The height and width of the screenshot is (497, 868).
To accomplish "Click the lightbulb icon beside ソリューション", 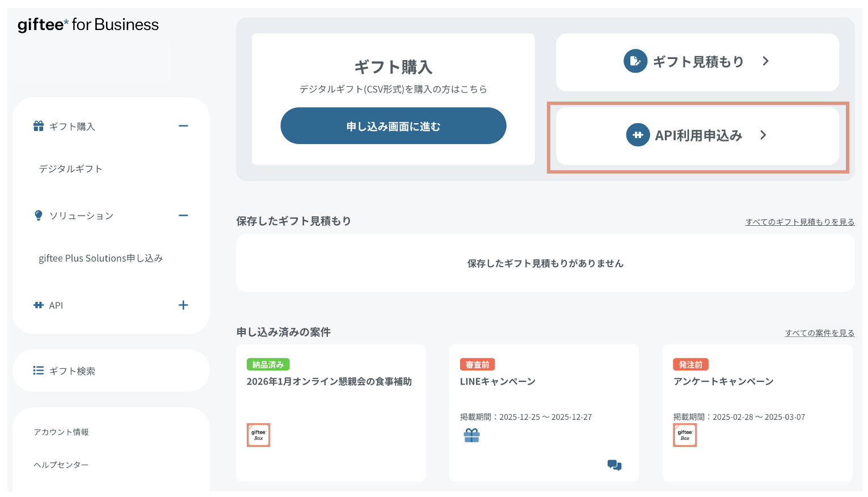I will coord(39,216).
